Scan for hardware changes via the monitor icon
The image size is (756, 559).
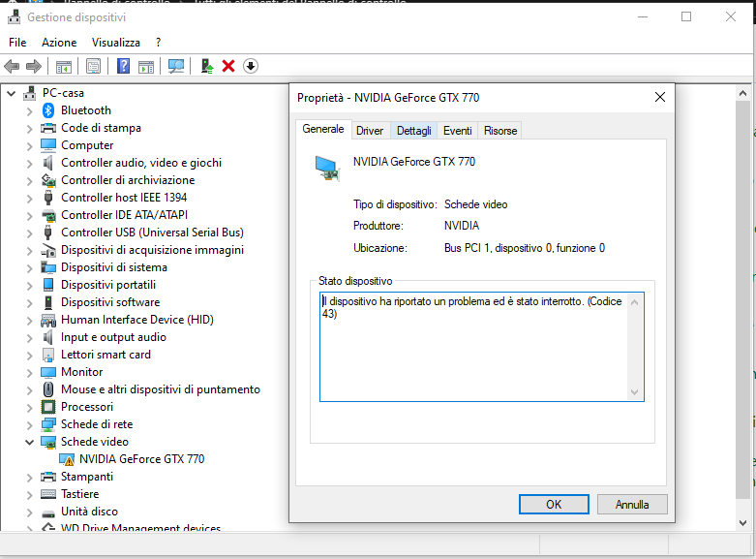176,66
